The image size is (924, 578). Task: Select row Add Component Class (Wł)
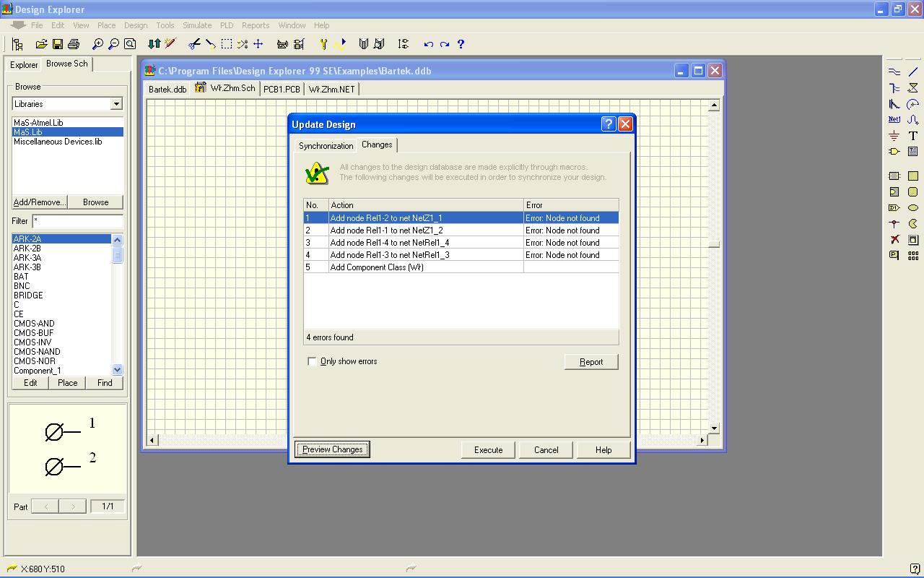click(461, 267)
